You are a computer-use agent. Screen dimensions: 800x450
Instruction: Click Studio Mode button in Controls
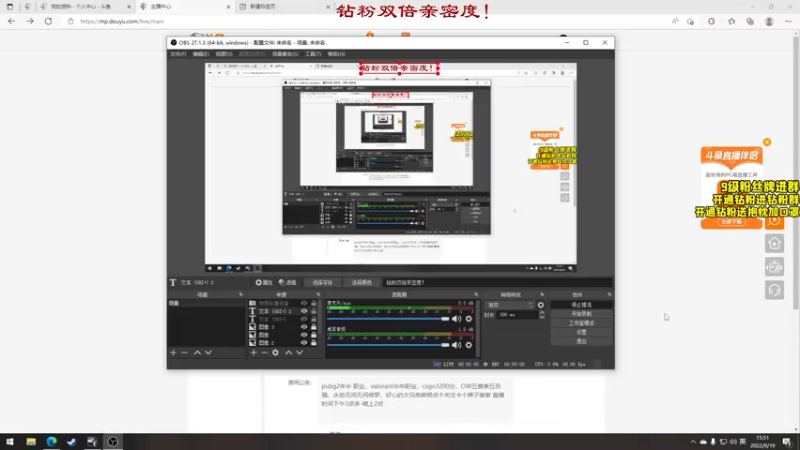[x=582, y=323]
